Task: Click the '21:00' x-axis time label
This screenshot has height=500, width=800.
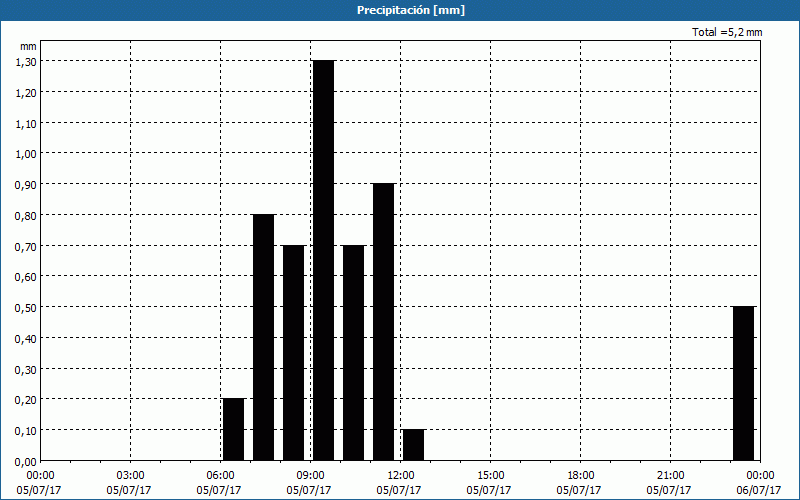Action: [670, 476]
